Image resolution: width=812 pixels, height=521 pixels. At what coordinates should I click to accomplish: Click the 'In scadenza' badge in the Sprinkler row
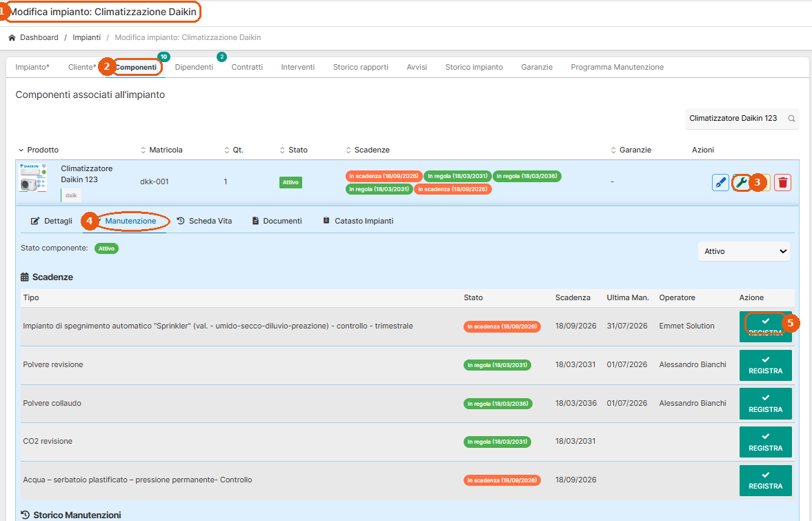tap(502, 327)
